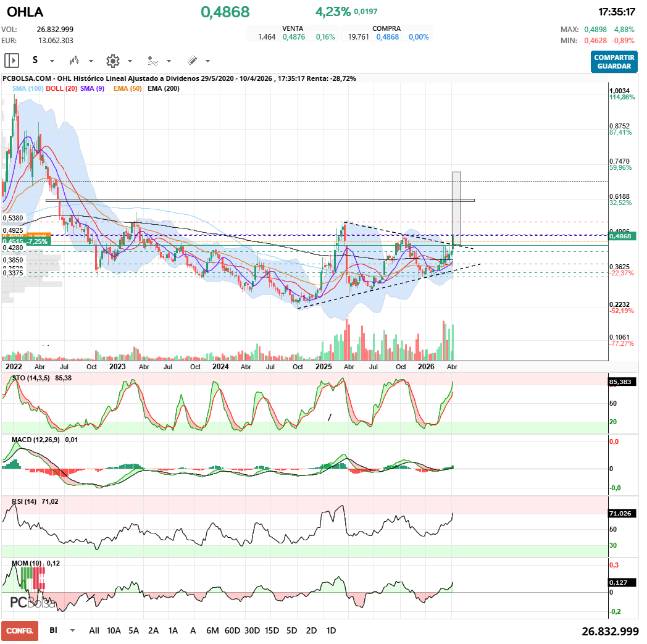Open the settings gear icon
The image size is (647, 644).
pos(112,61)
